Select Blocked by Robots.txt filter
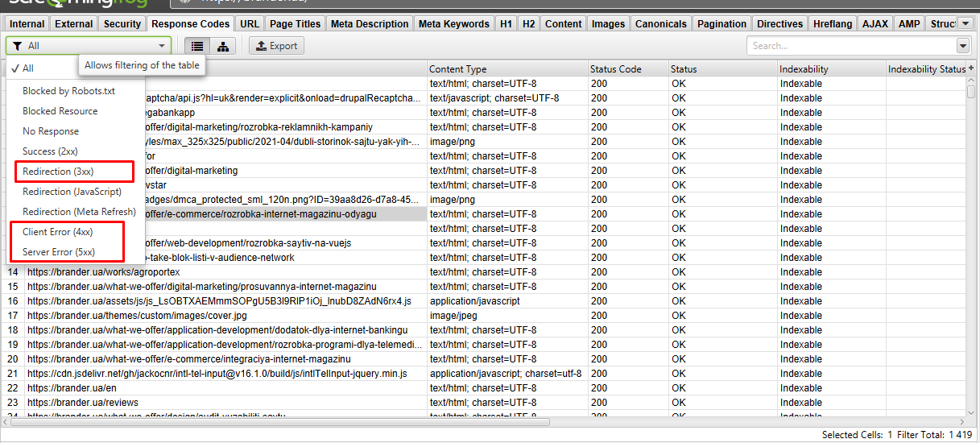The image size is (980, 443). (68, 91)
